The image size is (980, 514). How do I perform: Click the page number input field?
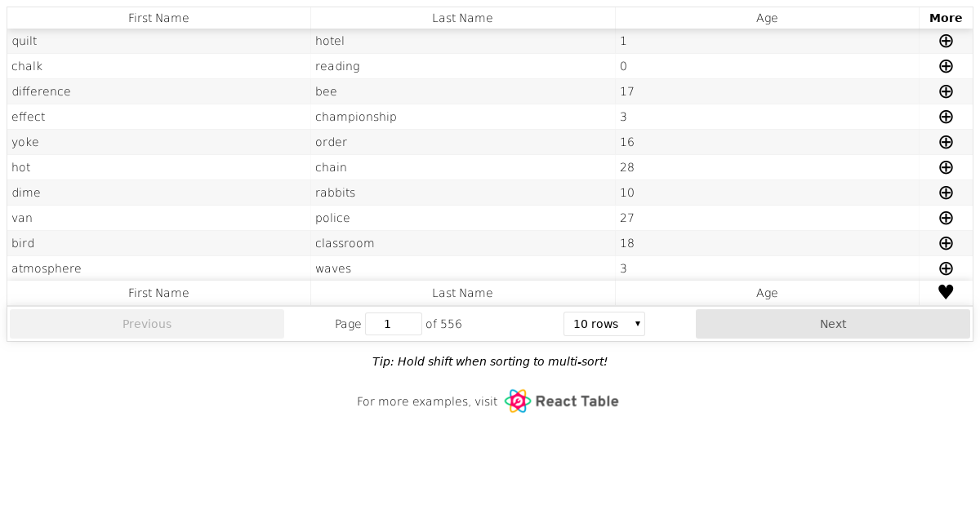click(x=393, y=323)
